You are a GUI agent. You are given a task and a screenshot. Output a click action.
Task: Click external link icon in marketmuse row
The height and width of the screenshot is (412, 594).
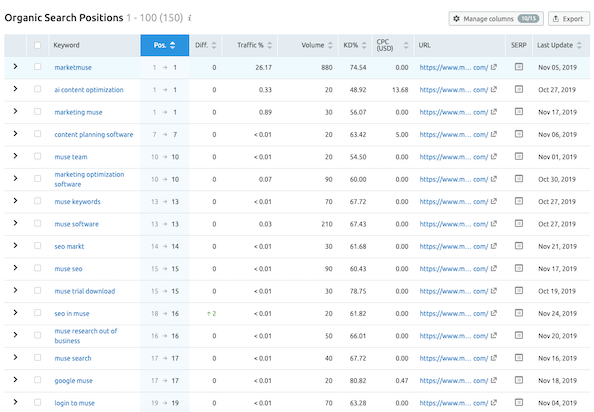tap(494, 67)
